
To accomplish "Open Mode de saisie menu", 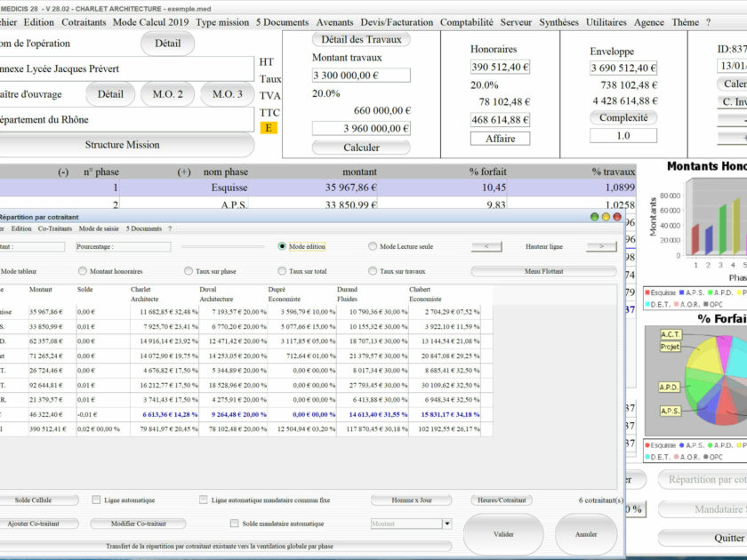I will click(x=99, y=228).
